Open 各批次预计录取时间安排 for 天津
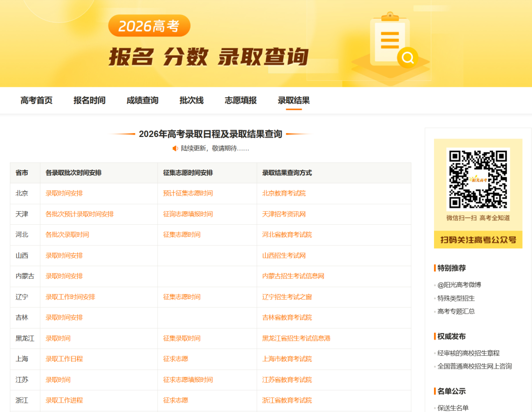The height and width of the screenshot is (412, 532). coord(80,214)
